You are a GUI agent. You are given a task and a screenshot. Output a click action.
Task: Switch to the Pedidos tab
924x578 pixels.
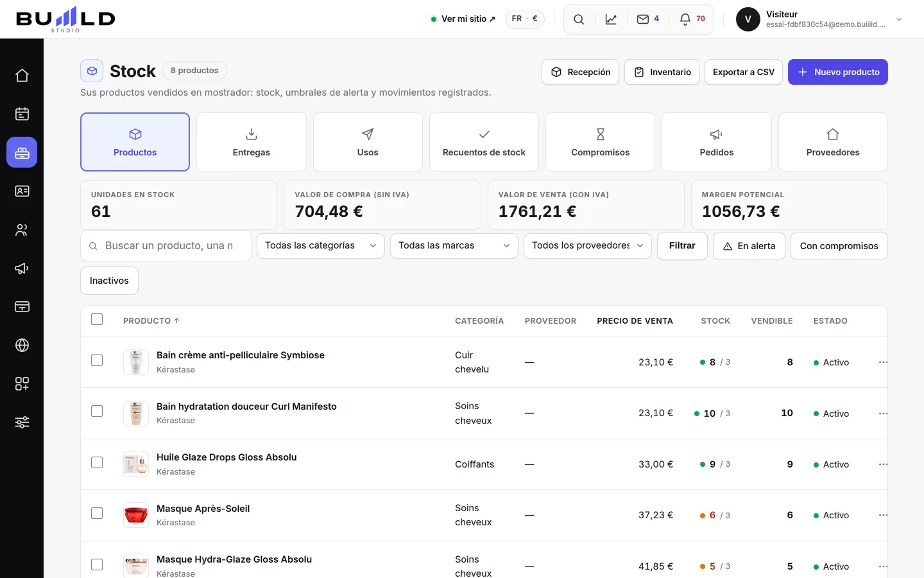coord(717,142)
